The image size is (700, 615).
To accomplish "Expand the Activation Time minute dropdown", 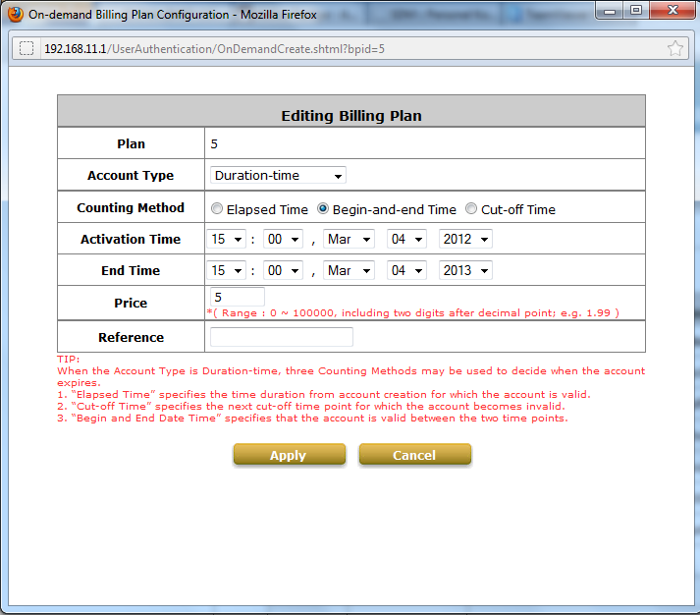I will click(x=283, y=240).
